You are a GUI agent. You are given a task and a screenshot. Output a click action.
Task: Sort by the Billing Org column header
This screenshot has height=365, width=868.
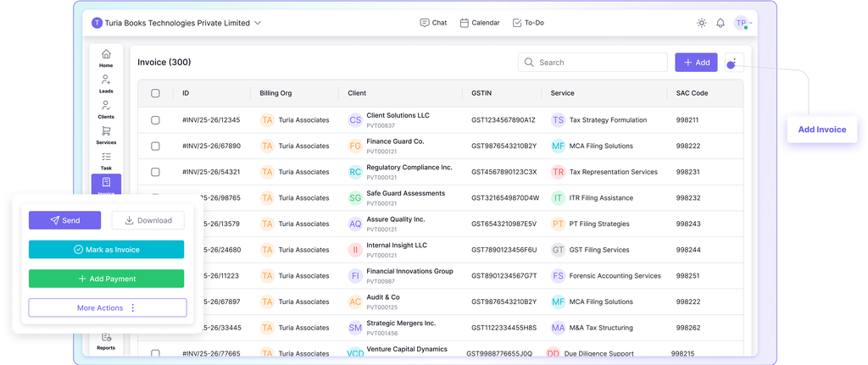tap(275, 93)
